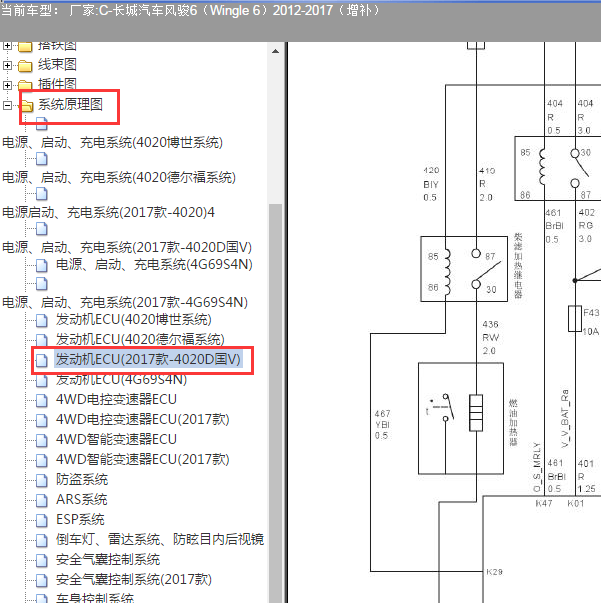Open the 插件图 folder
This screenshot has height=603, width=601.
coord(57,84)
